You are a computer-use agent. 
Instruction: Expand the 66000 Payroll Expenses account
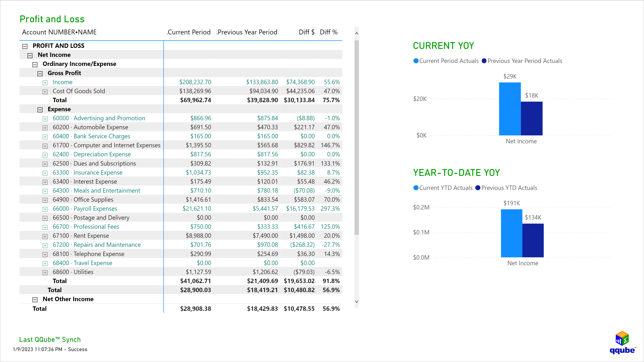click(45, 209)
